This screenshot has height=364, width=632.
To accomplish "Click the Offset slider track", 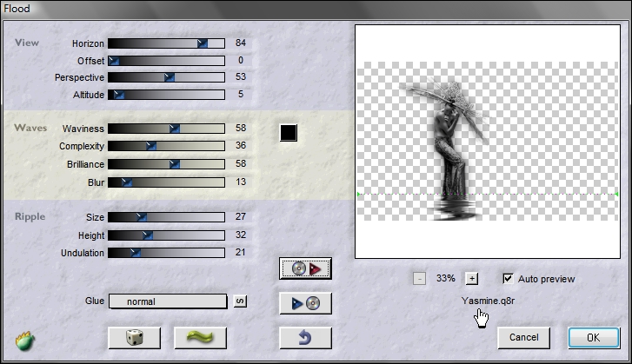I will coord(166,61).
